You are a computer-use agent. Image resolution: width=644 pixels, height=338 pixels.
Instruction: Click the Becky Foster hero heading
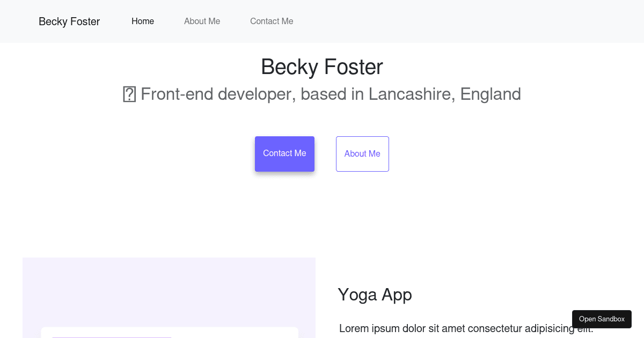321,67
